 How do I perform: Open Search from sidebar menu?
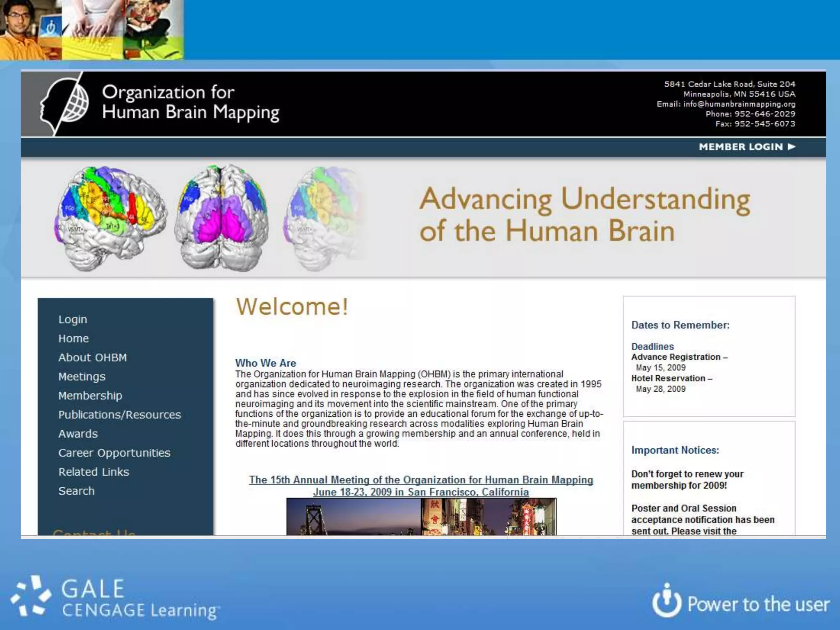coord(76,491)
